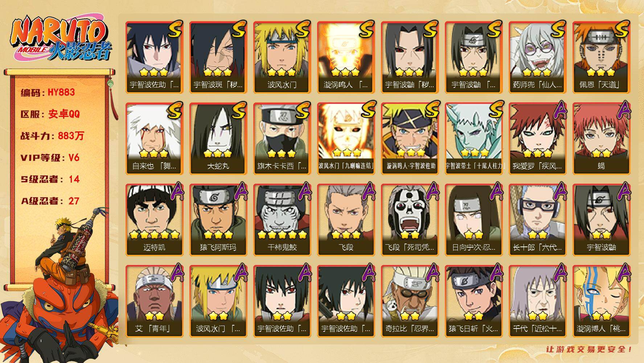
Task: Click the 编码: HY883 account code text
Action: 48,92
